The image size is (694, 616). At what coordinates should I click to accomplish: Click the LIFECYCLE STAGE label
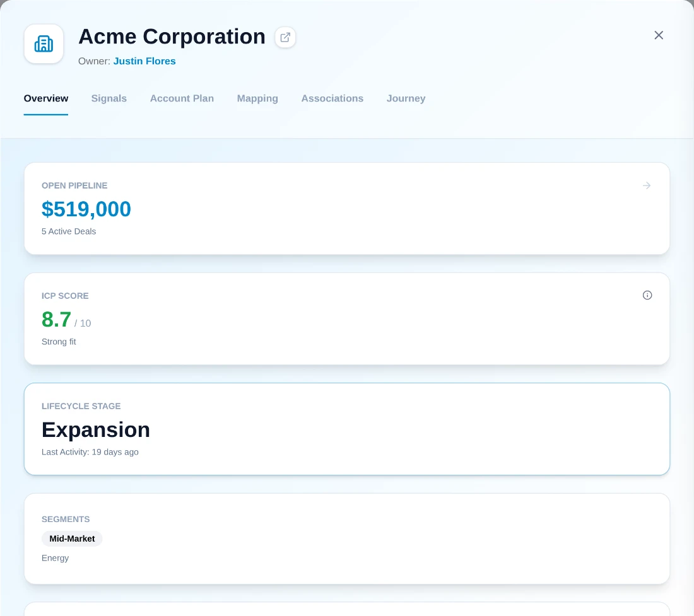click(x=81, y=406)
